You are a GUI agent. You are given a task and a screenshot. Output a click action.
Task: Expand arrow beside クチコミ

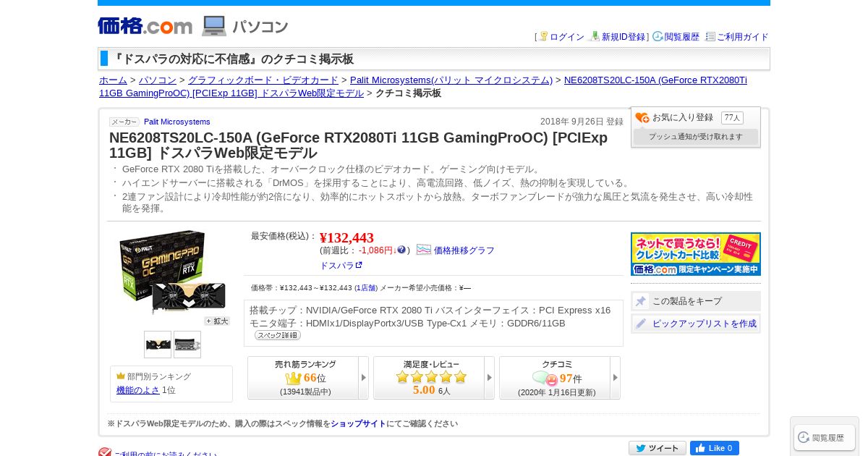(616, 378)
